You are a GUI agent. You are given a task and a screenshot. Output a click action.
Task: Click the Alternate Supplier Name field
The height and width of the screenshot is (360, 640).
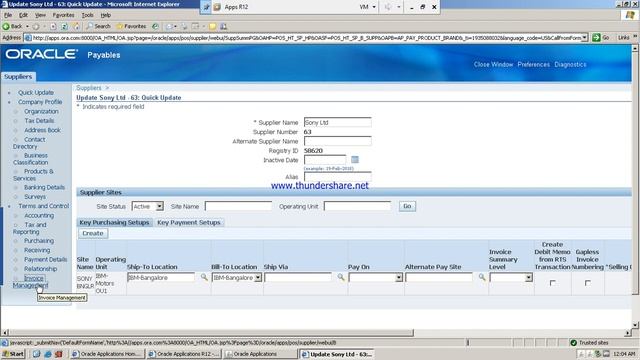tap(338, 141)
